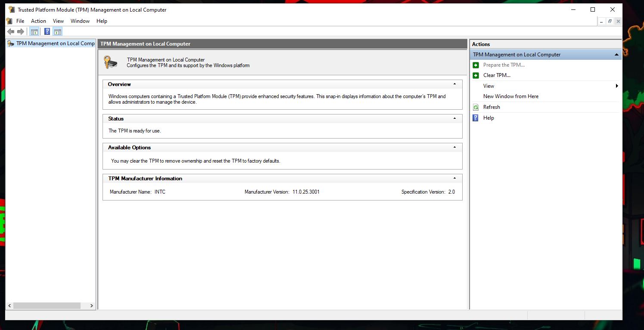This screenshot has height=330, width=644.
Task: Choose New Window from Here action
Action: pos(511,96)
